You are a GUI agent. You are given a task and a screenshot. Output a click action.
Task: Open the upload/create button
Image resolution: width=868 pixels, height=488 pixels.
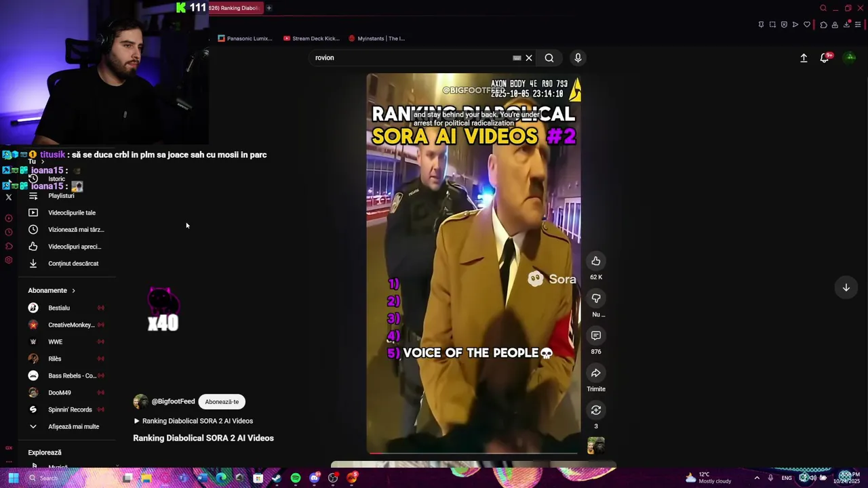click(804, 58)
